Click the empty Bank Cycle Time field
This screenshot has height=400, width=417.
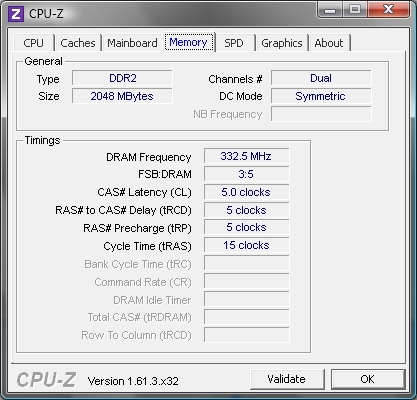point(246,264)
